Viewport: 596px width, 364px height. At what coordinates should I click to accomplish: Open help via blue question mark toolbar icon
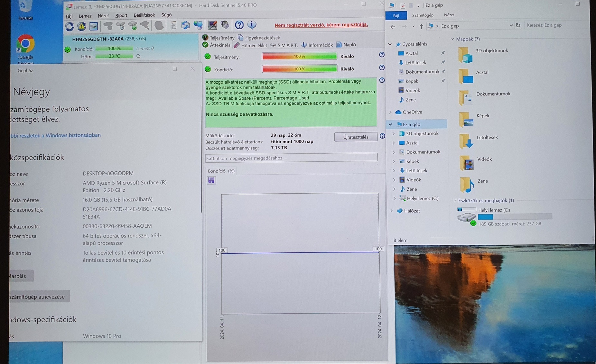239,25
